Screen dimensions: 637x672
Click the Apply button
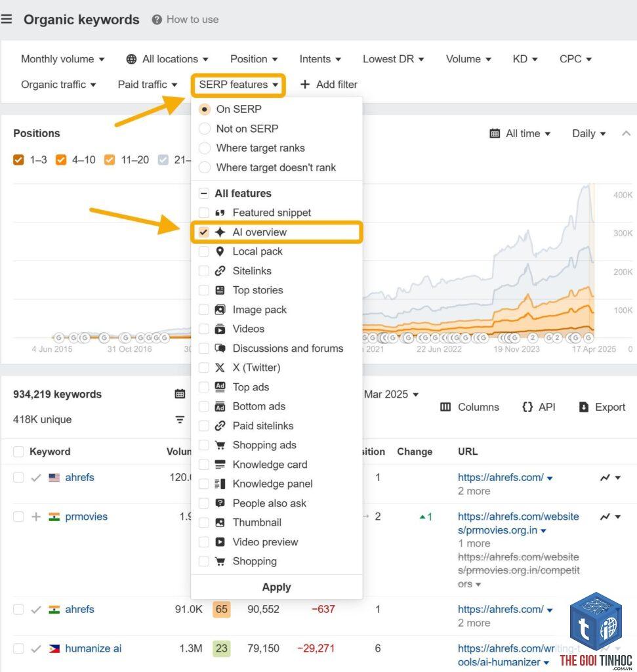point(276,587)
